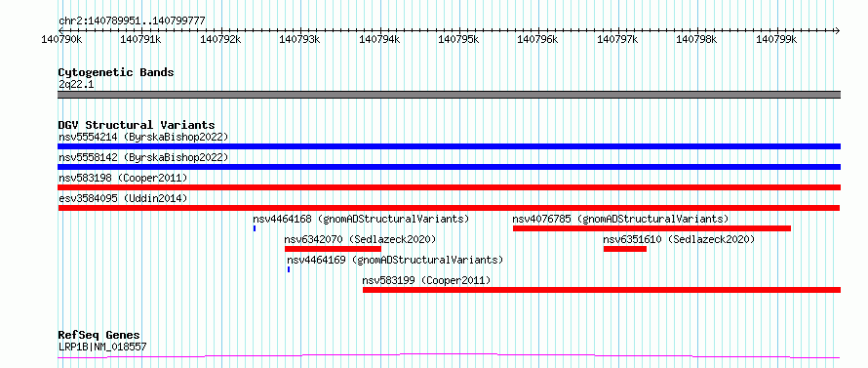Open the nsv4076785 (gnomADStructuralVariants) label
Viewport: 868px width, 368px height.
click(x=620, y=219)
